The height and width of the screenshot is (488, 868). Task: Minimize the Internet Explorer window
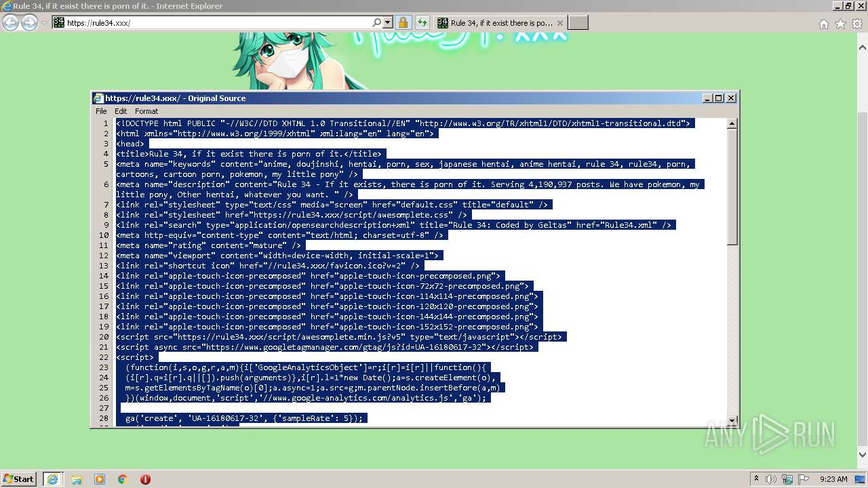[838, 6]
